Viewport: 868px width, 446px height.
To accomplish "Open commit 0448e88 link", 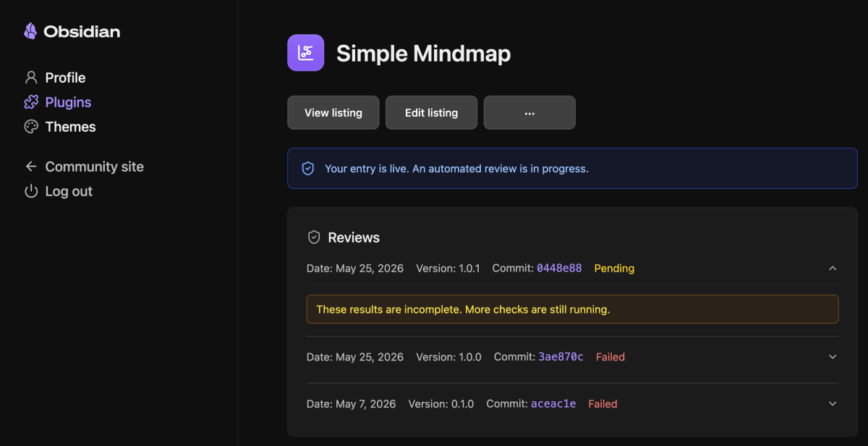I will coord(559,268).
